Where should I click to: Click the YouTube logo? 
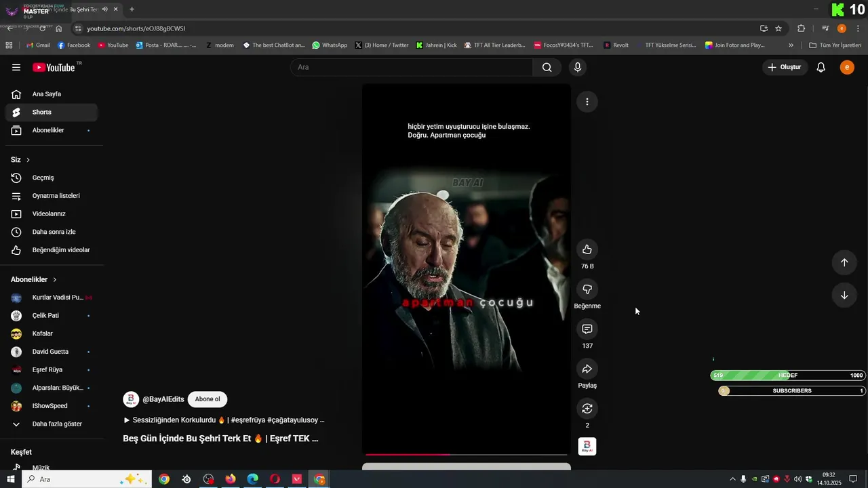pos(54,67)
